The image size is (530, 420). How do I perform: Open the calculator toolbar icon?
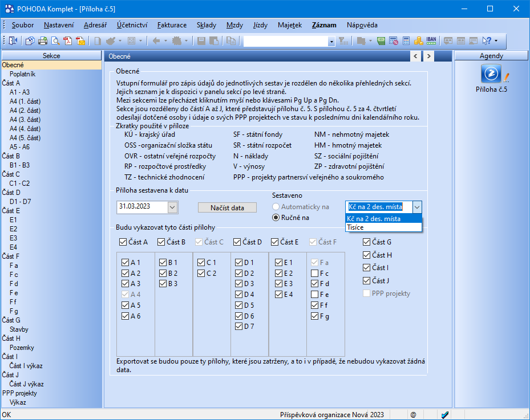[406, 41]
